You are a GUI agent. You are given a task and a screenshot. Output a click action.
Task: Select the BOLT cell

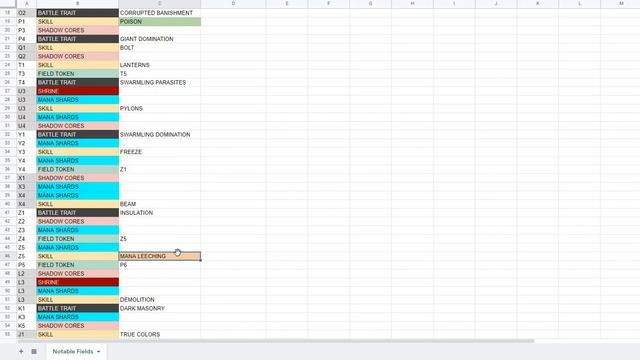pyautogui.click(x=160, y=47)
